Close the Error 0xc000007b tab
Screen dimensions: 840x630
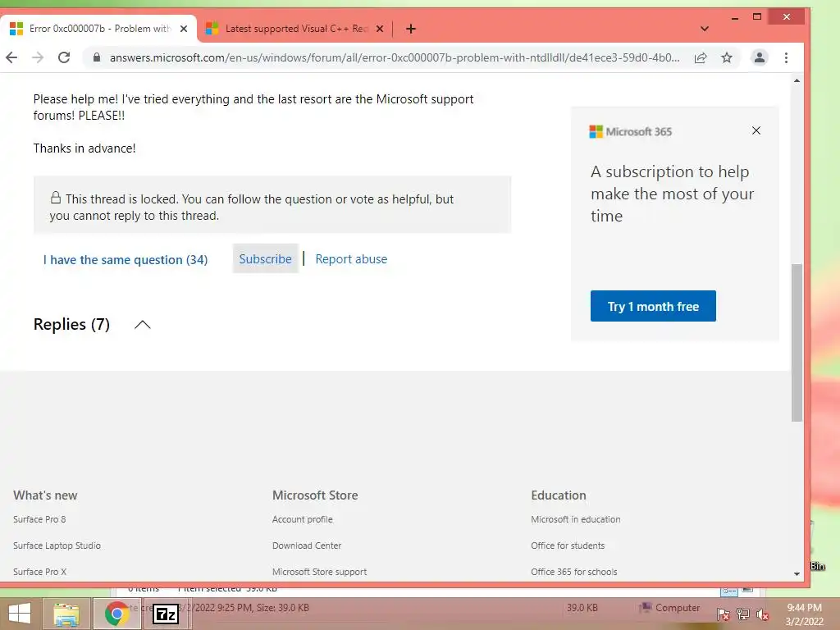184,29
